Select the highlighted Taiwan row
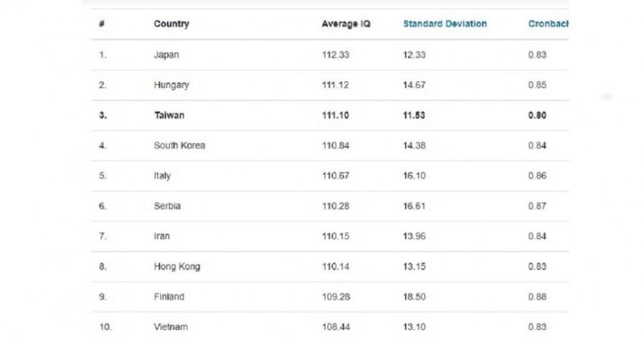The image size is (644, 339). 330,115
